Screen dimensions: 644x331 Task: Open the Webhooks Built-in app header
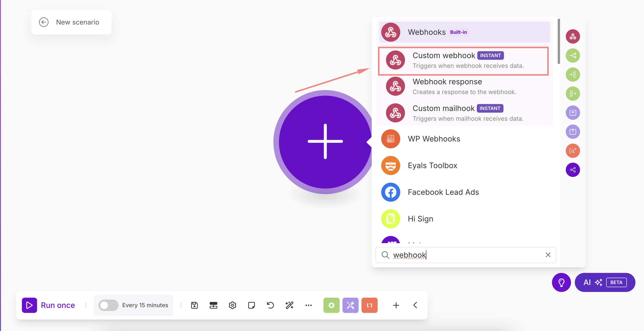tap(464, 32)
